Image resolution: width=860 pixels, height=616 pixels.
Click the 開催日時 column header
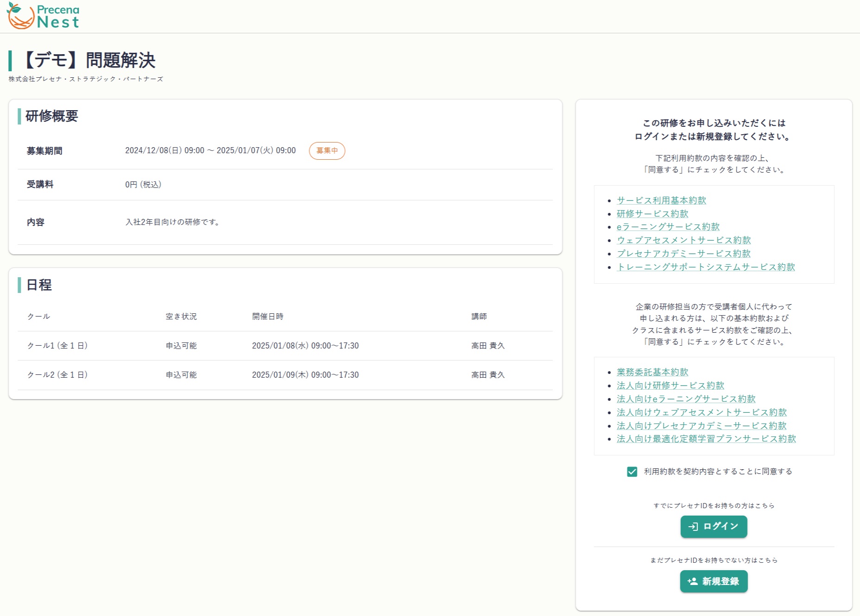tap(268, 317)
